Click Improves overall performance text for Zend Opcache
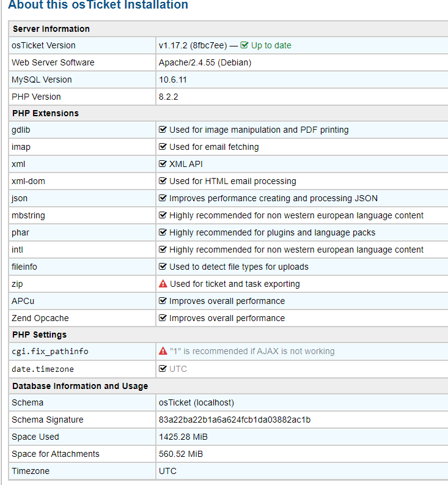The image size is (448, 485). point(227,318)
